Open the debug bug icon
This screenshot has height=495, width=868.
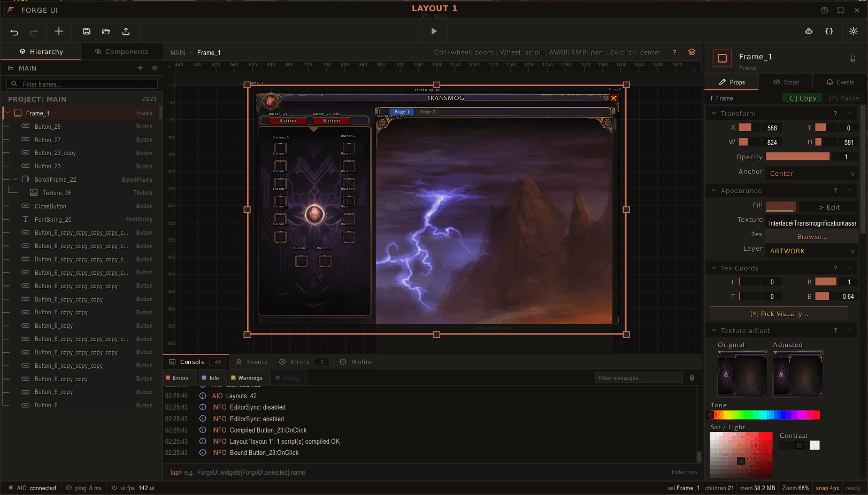(x=809, y=32)
